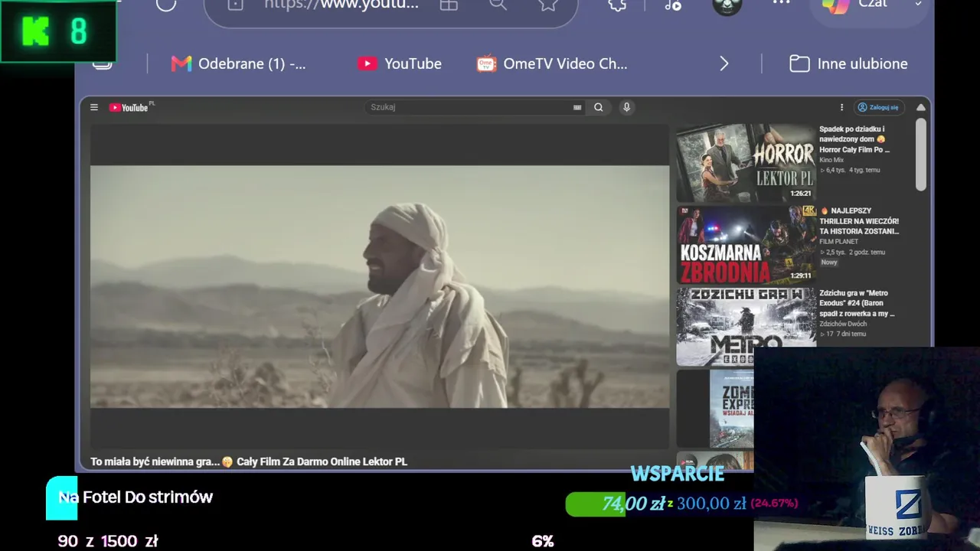The height and width of the screenshot is (551, 980).
Task: Click the scroll-up arrow of the page scrollbar
Action: (x=921, y=107)
